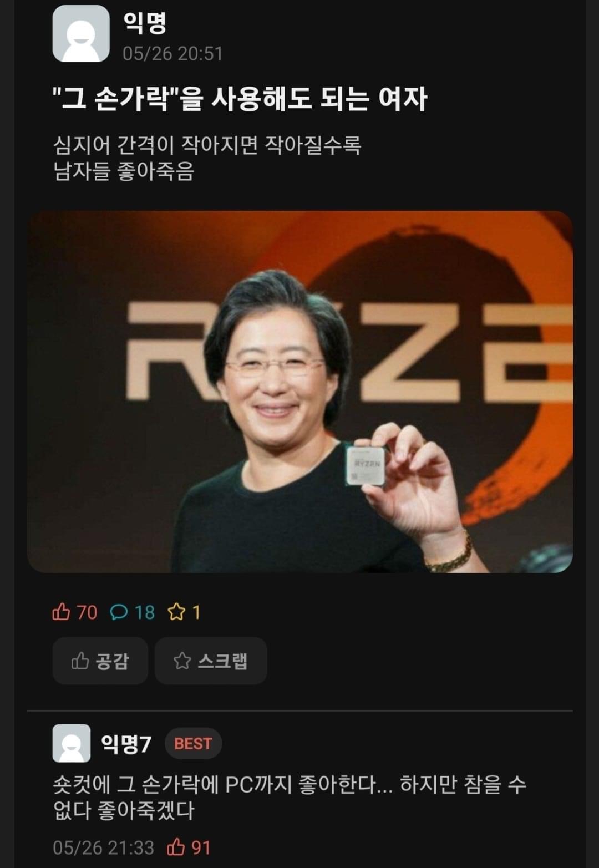Click the BEST badge on the comment
This screenshot has width=599, height=868.
tap(193, 743)
